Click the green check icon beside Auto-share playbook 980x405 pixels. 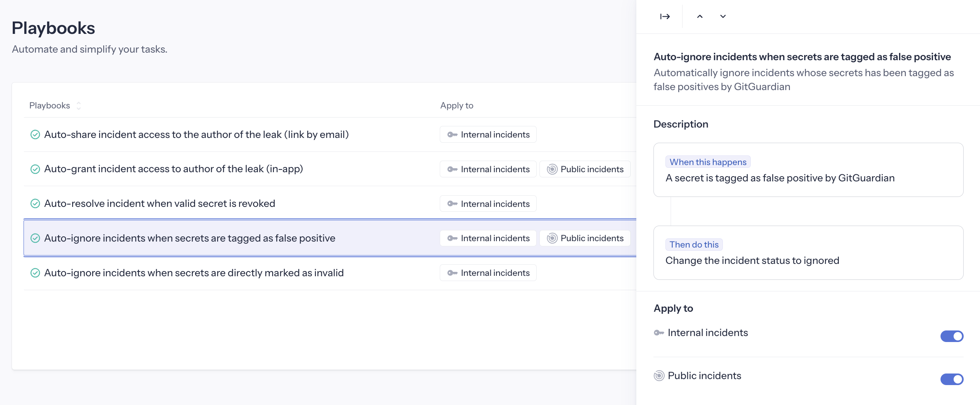pyautogui.click(x=35, y=134)
